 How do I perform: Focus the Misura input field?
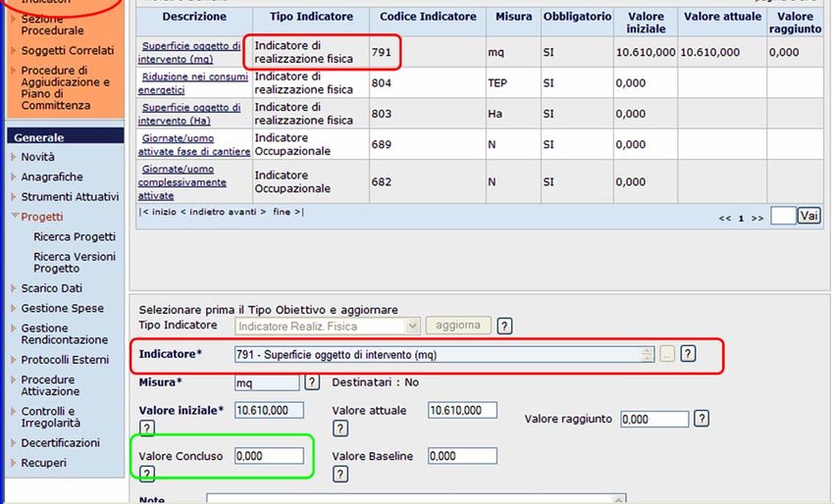click(x=267, y=382)
